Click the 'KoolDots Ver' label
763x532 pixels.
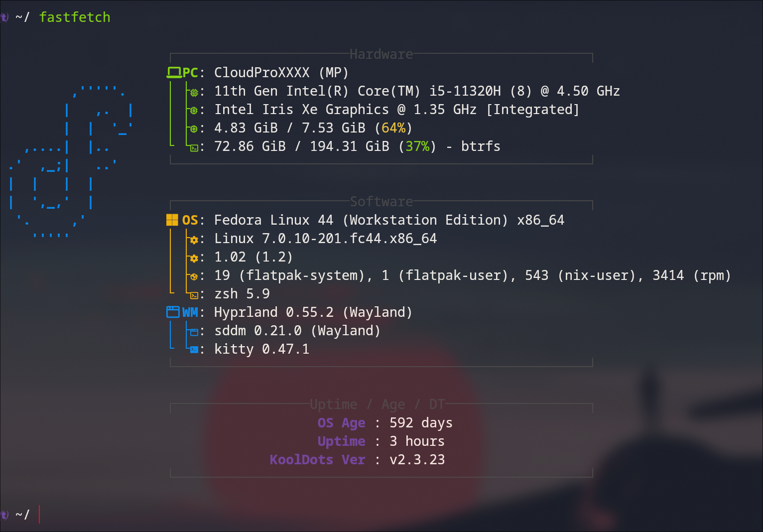pos(317,460)
